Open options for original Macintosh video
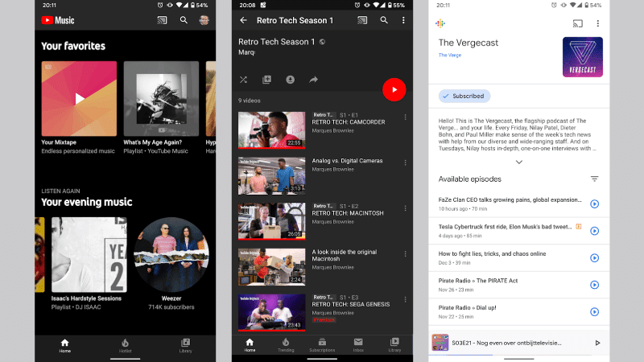Viewport: 644px width, 362px height. tap(405, 254)
